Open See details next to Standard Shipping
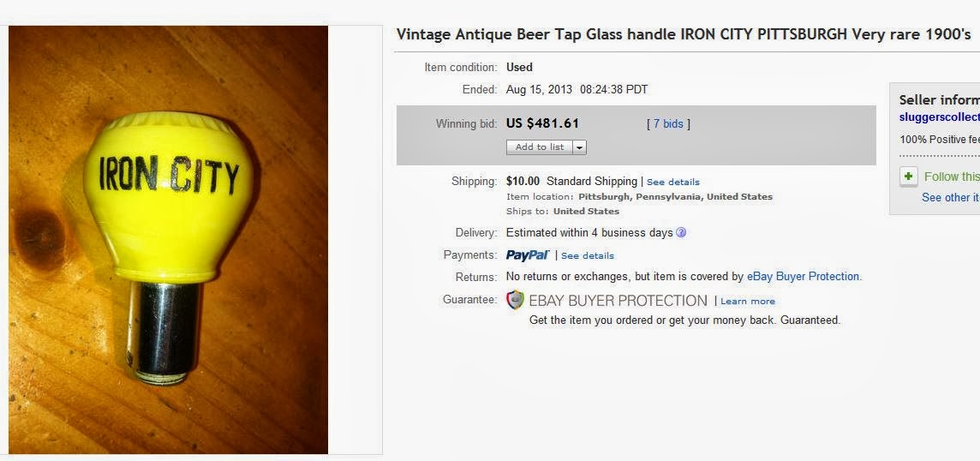 (672, 183)
